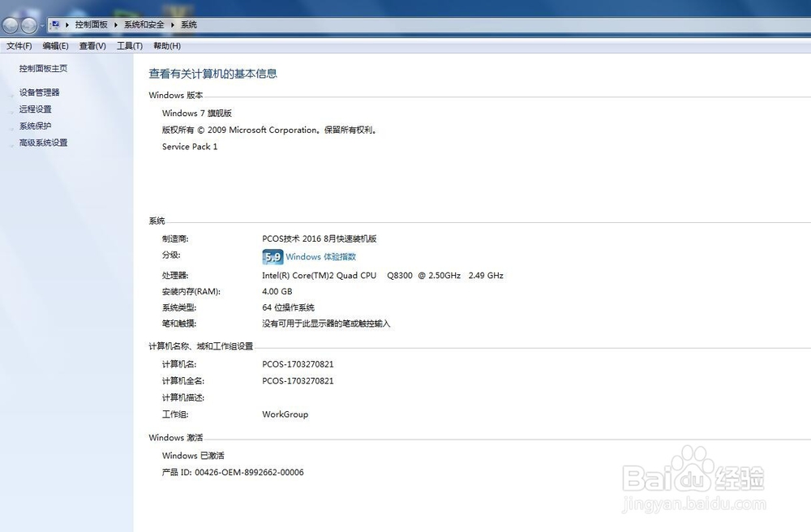Click the 4.00 GB installed memory value
The width and height of the screenshot is (811, 532).
click(x=277, y=292)
